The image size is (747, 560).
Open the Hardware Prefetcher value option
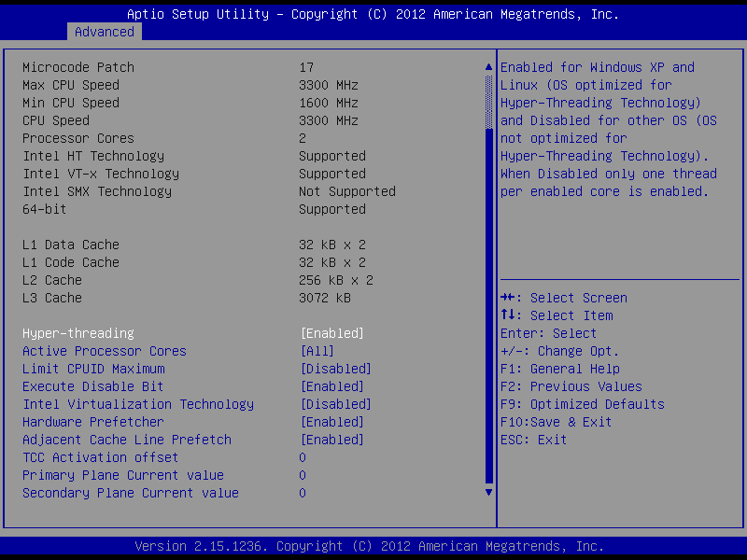pyautogui.click(x=331, y=422)
